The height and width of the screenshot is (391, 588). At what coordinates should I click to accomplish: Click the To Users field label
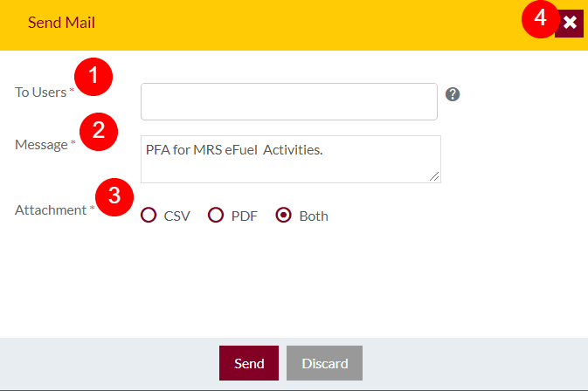coord(40,93)
